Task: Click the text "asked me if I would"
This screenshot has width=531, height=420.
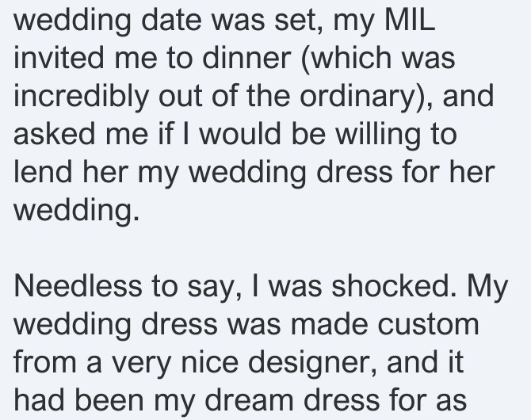Action: point(147,134)
